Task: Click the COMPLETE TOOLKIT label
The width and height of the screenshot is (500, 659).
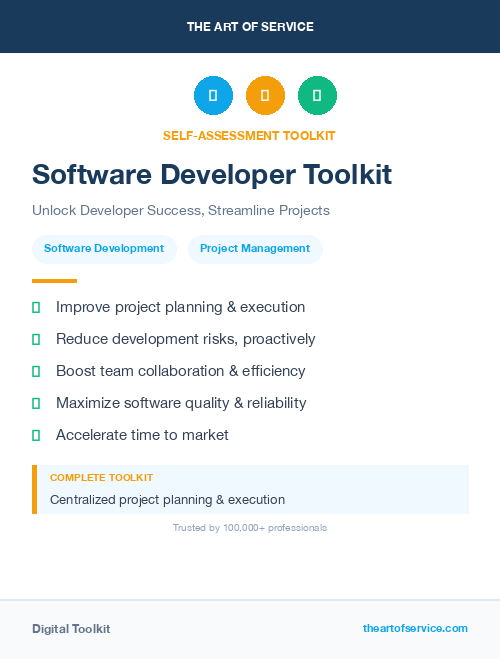Action: 101,478
